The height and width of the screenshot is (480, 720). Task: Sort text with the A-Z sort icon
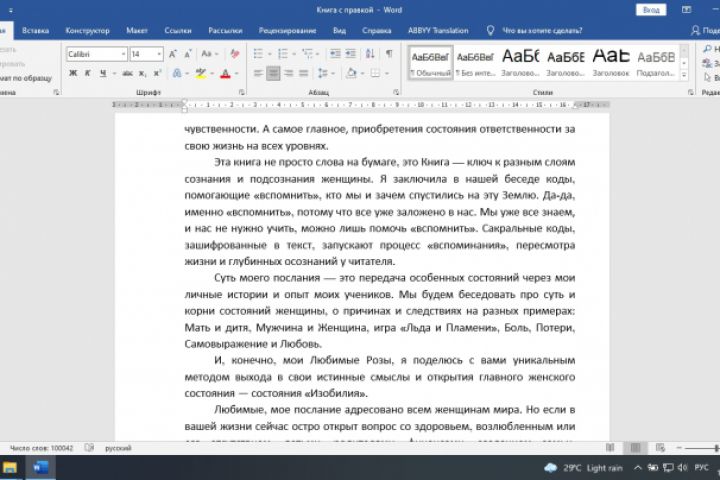tap(370, 54)
